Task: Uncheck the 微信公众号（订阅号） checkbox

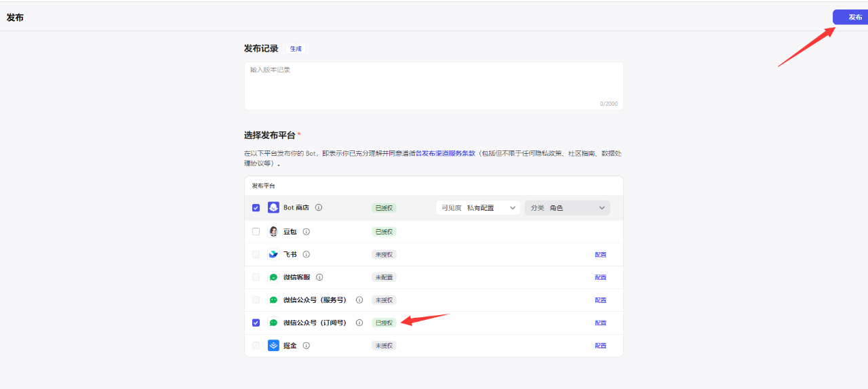Action: coord(256,323)
